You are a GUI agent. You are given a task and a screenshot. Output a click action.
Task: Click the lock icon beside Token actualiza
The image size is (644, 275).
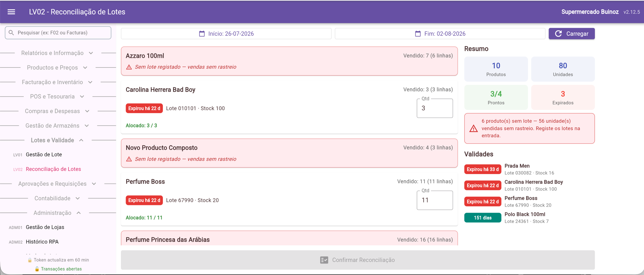point(30,260)
